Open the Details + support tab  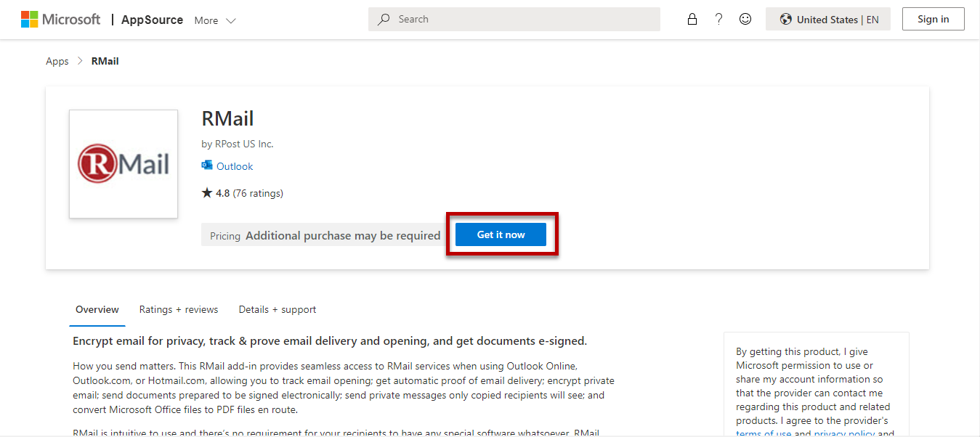pyautogui.click(x=277, y=309)
